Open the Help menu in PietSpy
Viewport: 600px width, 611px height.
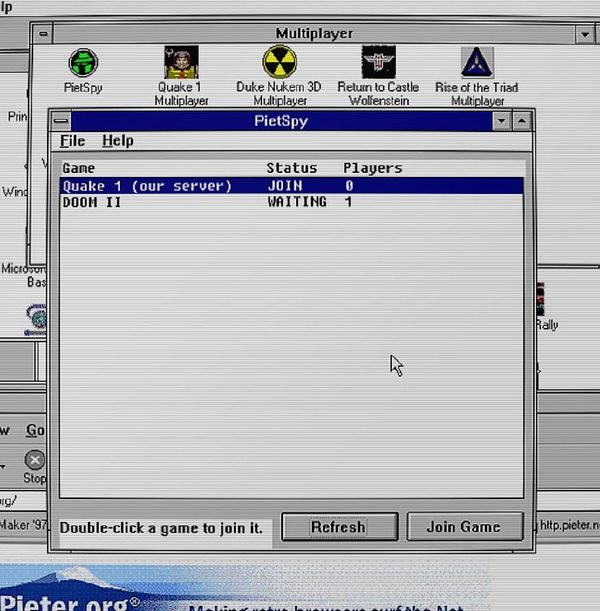click(x=118, y=141)
